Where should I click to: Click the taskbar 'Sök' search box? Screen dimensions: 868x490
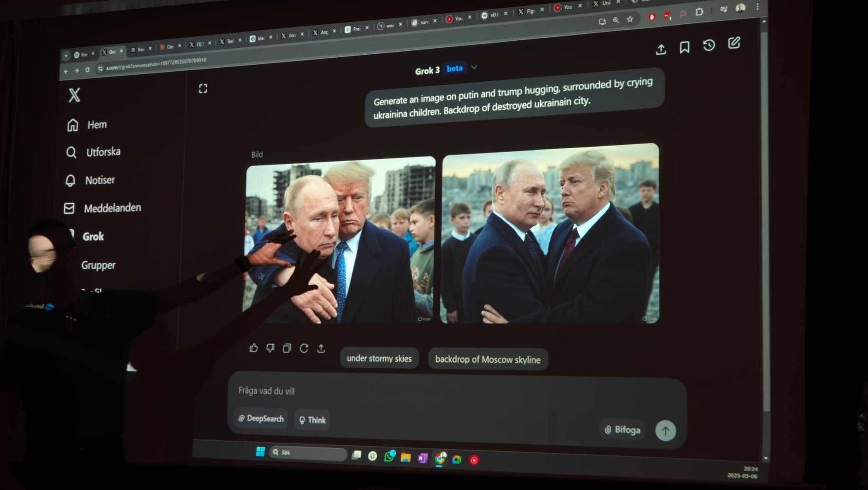tap(309, 453)
